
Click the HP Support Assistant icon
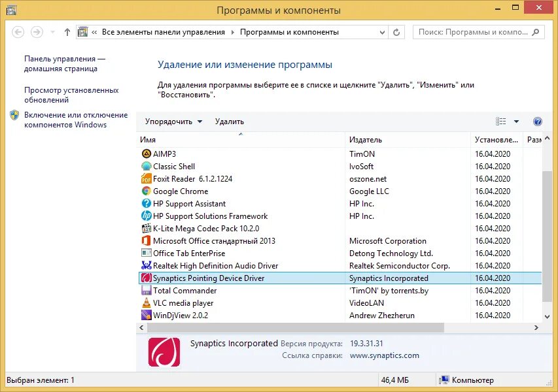point(147,204)
